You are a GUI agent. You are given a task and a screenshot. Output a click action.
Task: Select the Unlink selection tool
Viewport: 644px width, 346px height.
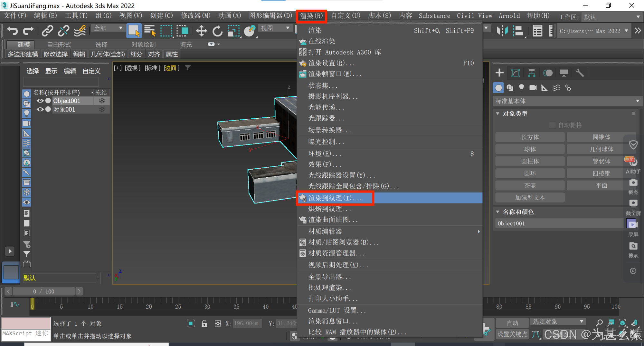pos(63,31)
